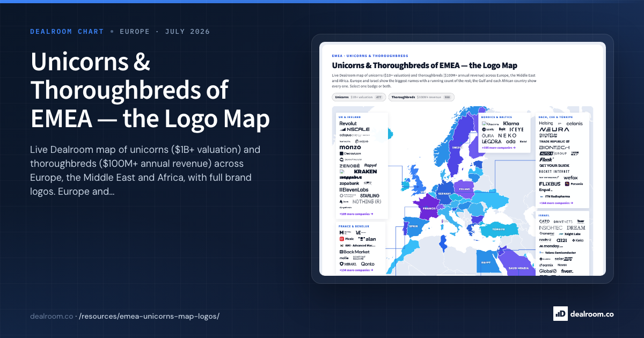Screen dimensions: 644x338
Task: Click the dealroom.co logo icon
Action: coord(560,313)
